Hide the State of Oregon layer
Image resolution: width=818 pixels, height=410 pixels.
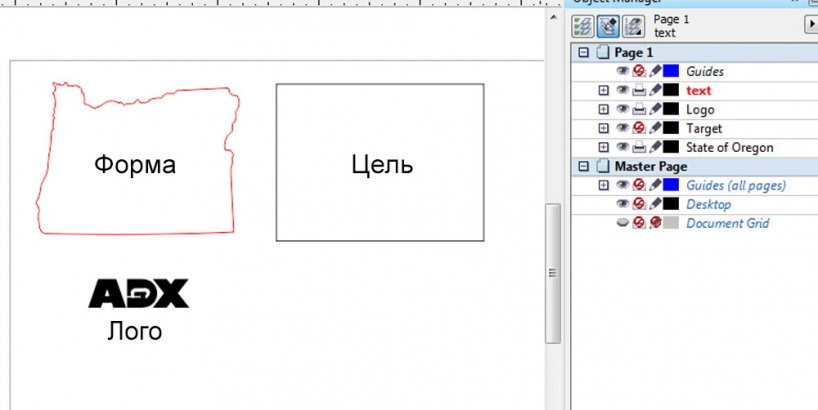622,147
